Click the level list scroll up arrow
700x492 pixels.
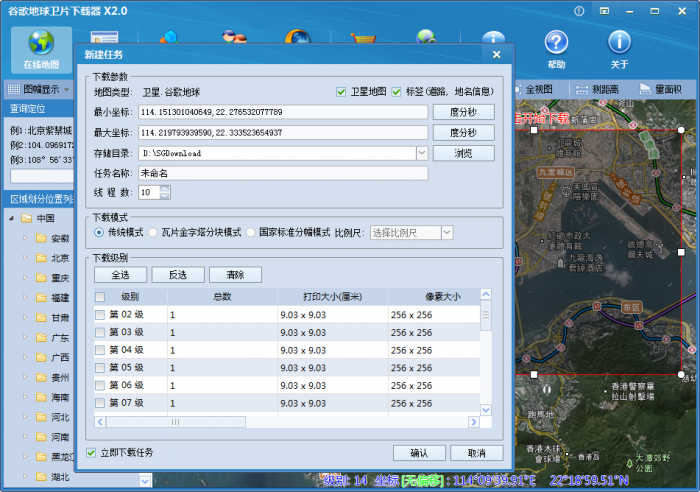pyautogui.click(x=486, y=294)
